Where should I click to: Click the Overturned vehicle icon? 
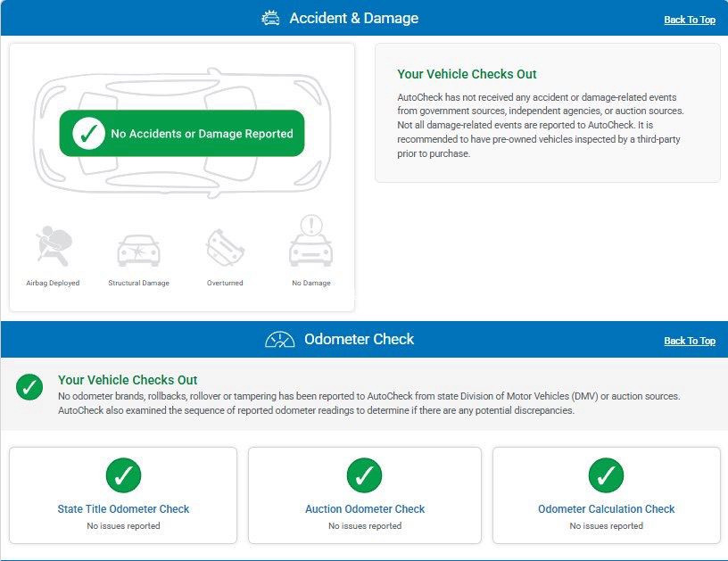tap(224, 246)
